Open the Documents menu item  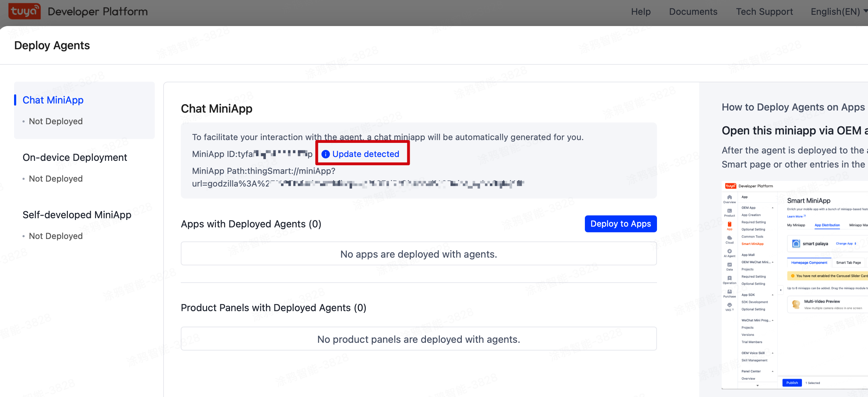(x=693, y=12)
